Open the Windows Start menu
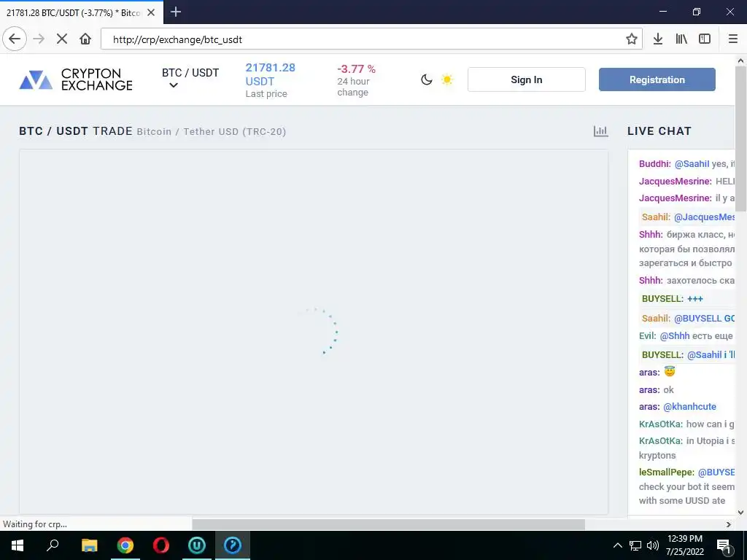 point(18,545)
